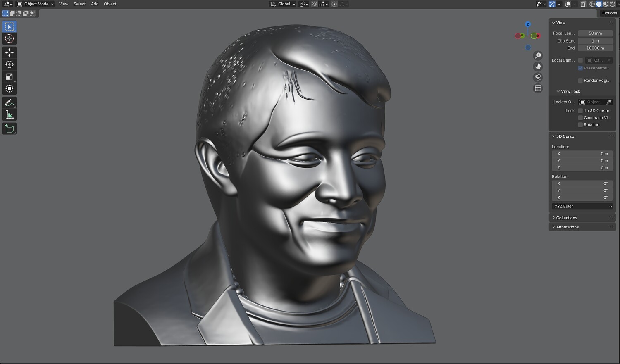Toggle X-ray mode
Image resolution: width=620 pixels, height=364 pixels.
(x=583, y=4)
